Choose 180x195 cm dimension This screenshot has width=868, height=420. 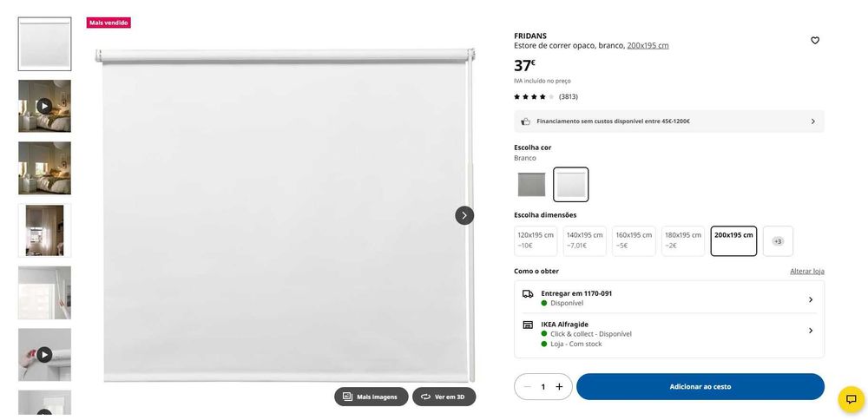[x=683, y=241]
